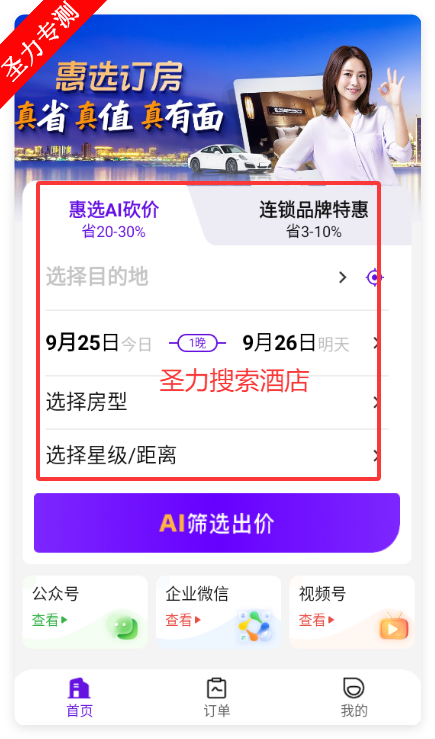
Task: Click 查看 link under 公众号
Action: [49, 620]
